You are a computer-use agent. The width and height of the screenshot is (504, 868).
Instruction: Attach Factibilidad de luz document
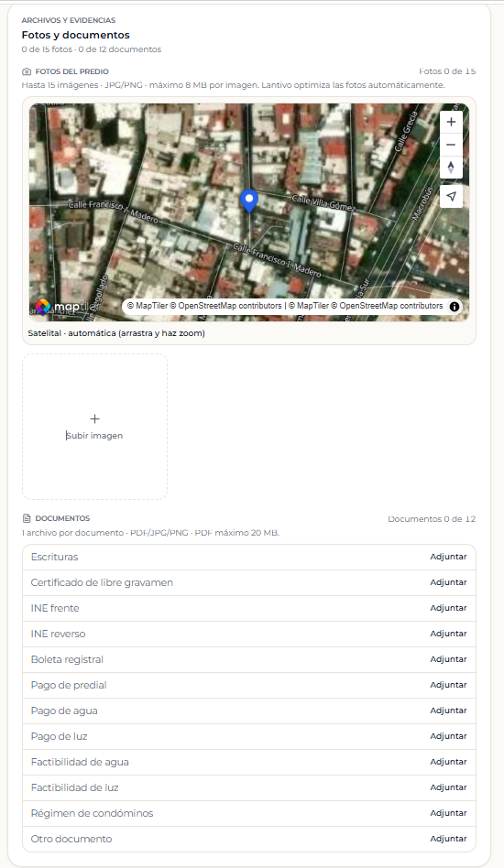pyautogui.click(x=448, y=787)
